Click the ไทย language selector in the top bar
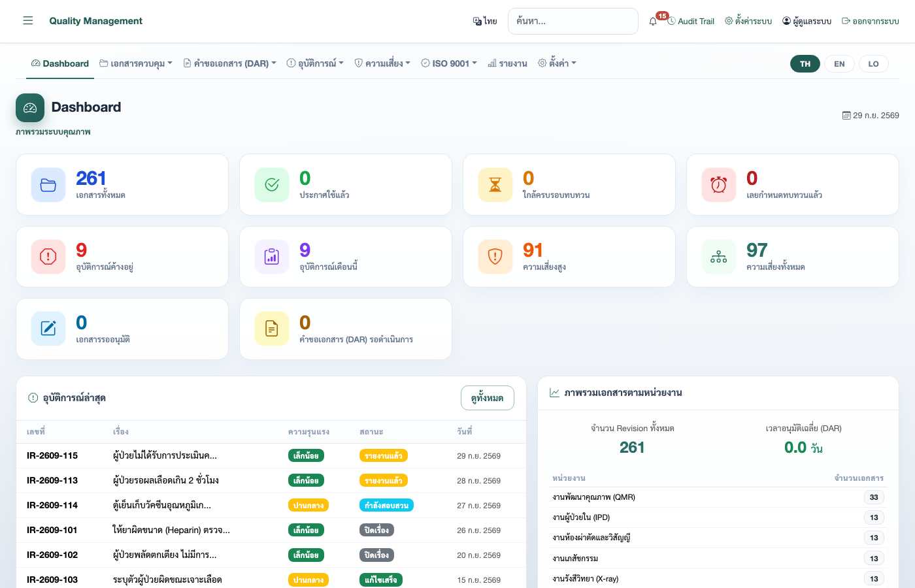This screenshot has height=588, width=915. pyautogui.click(x=485, y=21)
